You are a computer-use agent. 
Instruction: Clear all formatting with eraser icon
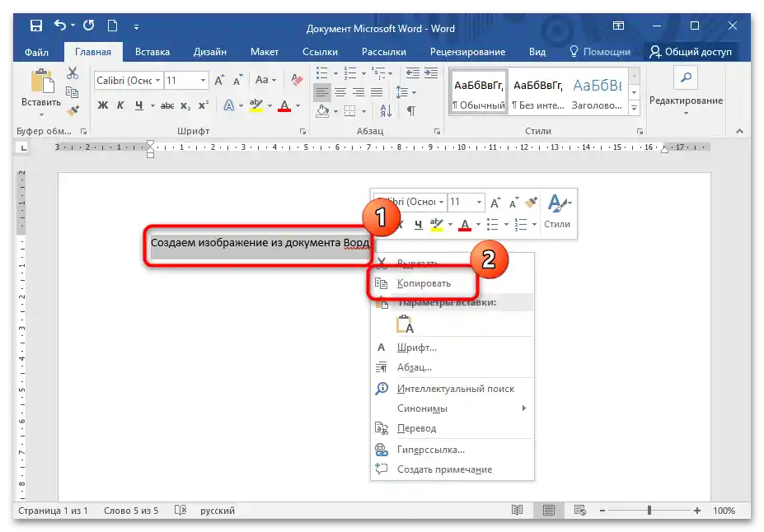[296, 80]
